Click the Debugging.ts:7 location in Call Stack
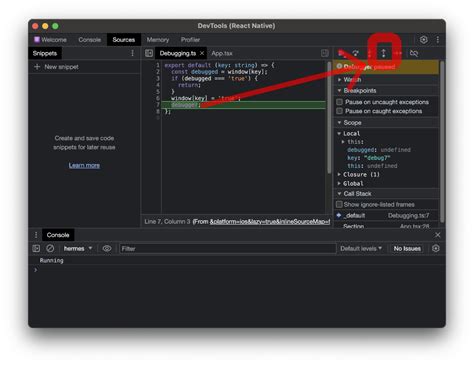Screen dimensions: 474x365 click(x=409, y=216)
